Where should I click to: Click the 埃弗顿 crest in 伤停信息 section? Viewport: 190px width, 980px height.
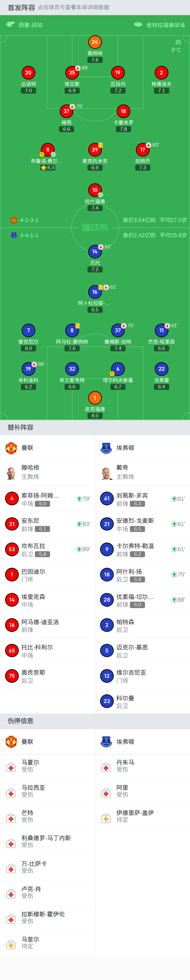click(106, 742)
